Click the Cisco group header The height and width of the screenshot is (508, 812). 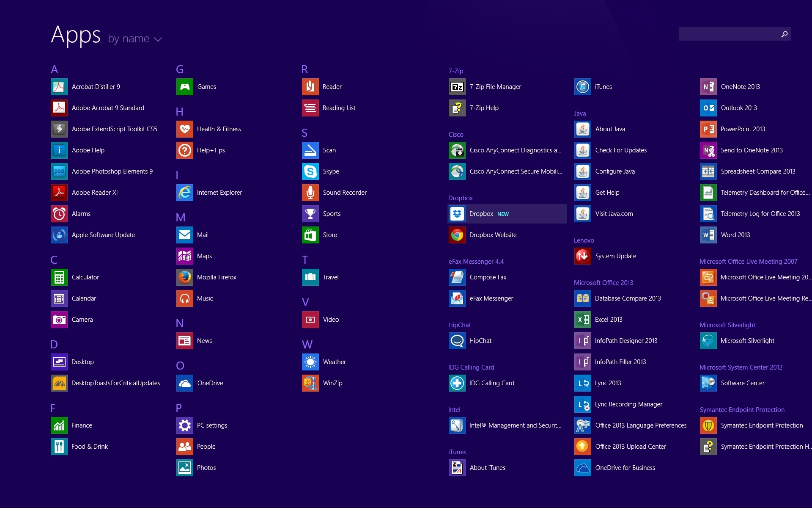[456, 135]
